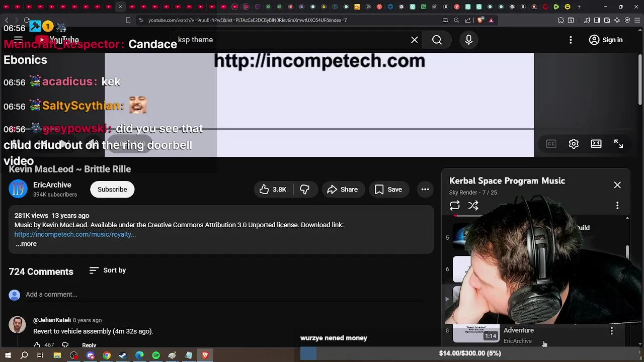Open Windows taskbar search

pyautogui.click(x=24, y=355)
